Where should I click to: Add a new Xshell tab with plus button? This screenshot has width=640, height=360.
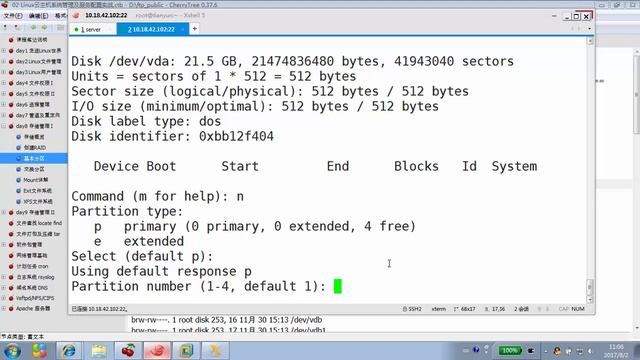click(195, 29)
